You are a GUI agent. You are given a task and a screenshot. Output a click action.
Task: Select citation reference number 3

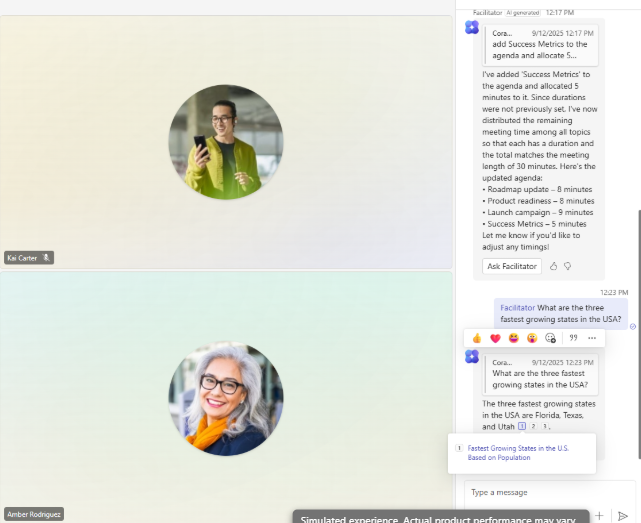[x=545, y=426]
